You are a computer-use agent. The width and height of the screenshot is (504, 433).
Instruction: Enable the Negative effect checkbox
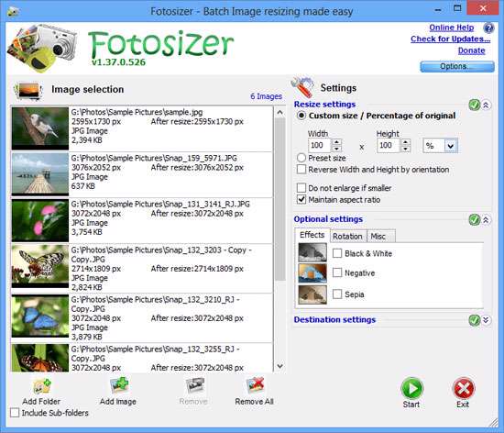(x=337, y=272)
